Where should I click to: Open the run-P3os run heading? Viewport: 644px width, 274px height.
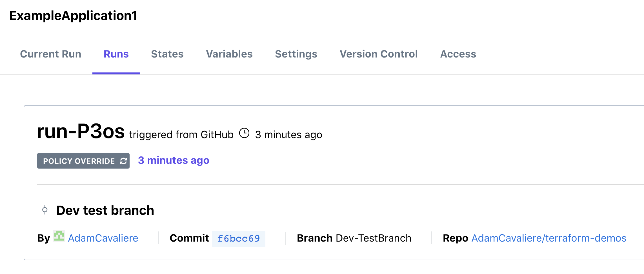pyautogui.click(x=81, y=132)
